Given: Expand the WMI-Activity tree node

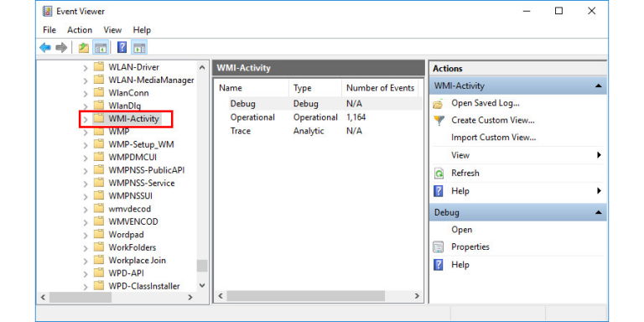Looking at the screenshot, I should click(x=86, y=120).
